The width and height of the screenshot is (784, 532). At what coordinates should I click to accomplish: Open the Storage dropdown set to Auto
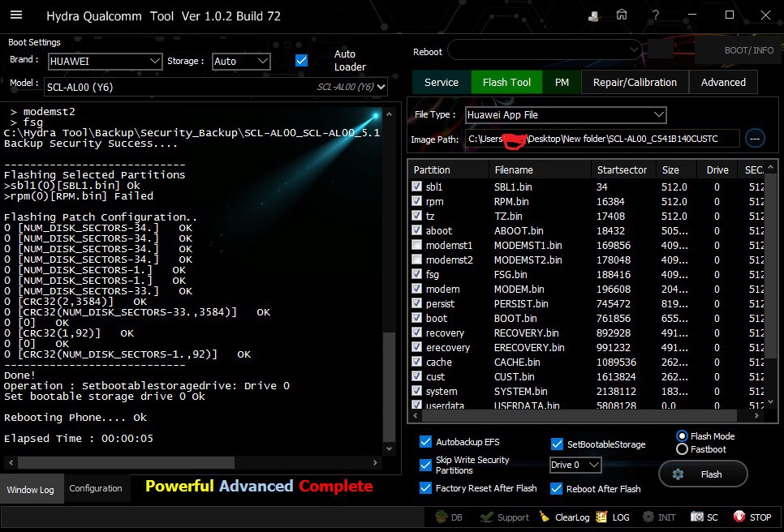pyautogui.click(x=241, y=61)
